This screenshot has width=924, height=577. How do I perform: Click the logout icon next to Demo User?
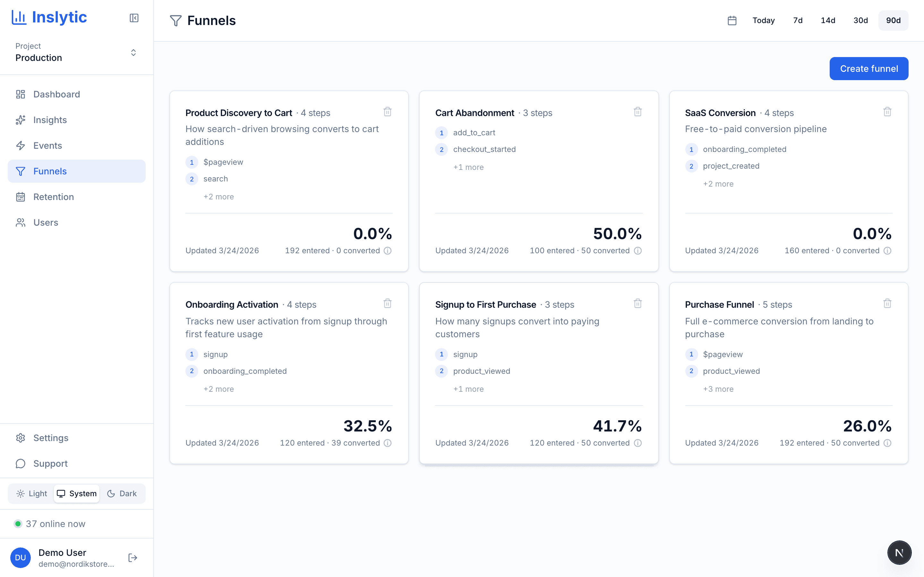pos(133,557)
